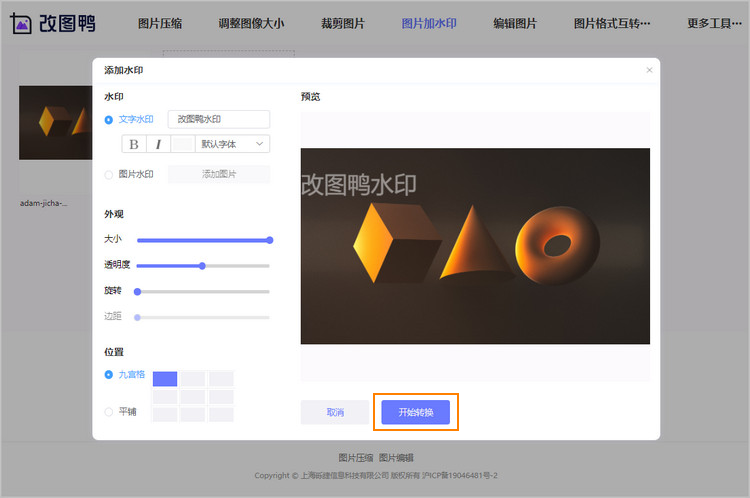Select the bottom-right position grid cell
The width and height of the screenshot is (750, 498).
[x=221, y=414]
